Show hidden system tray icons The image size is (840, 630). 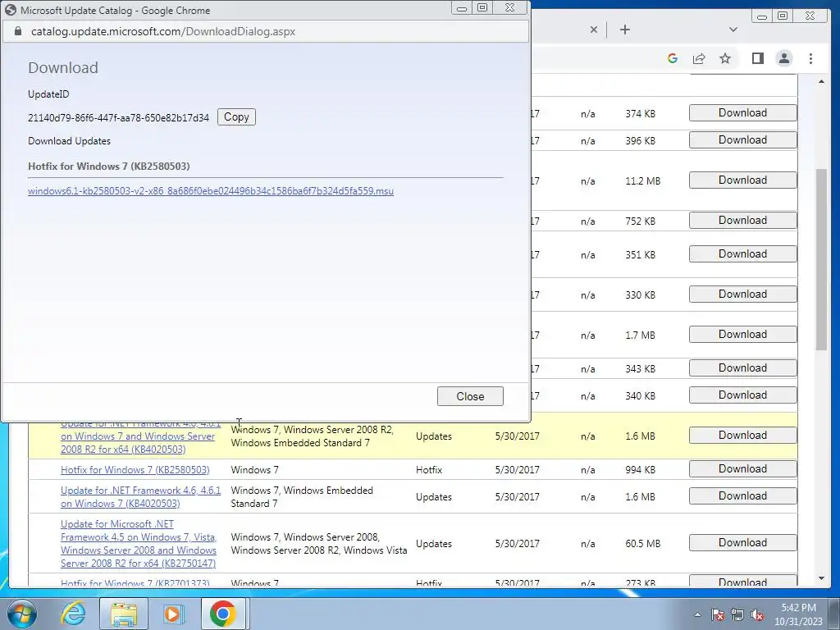point(697,614)
